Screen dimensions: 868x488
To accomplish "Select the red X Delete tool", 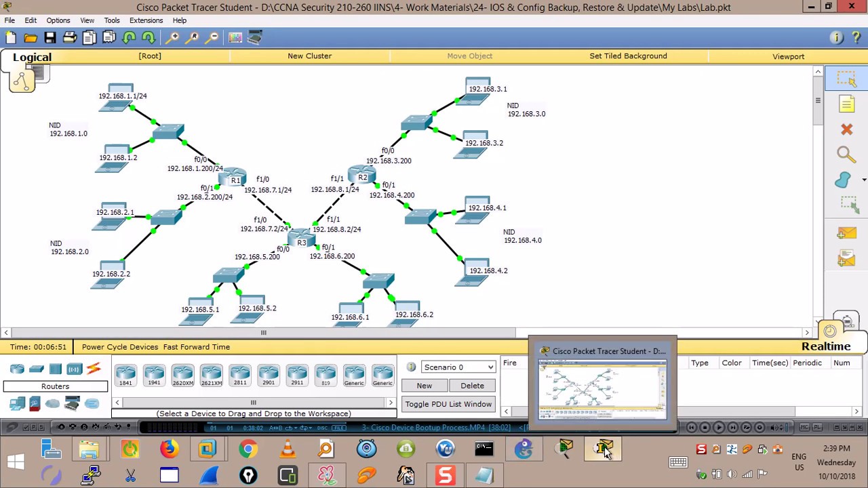I will [846, 129].
